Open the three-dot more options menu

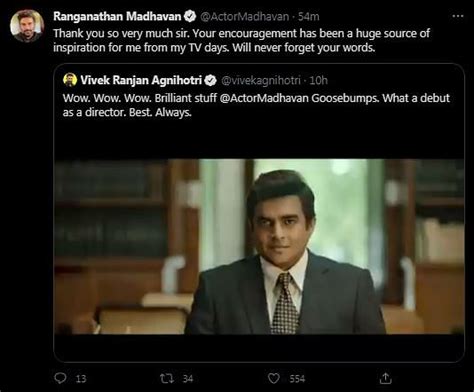(458, 16)
